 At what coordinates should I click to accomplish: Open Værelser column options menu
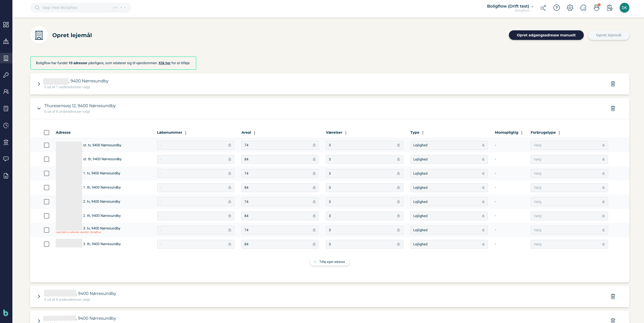tap(346, 133)
